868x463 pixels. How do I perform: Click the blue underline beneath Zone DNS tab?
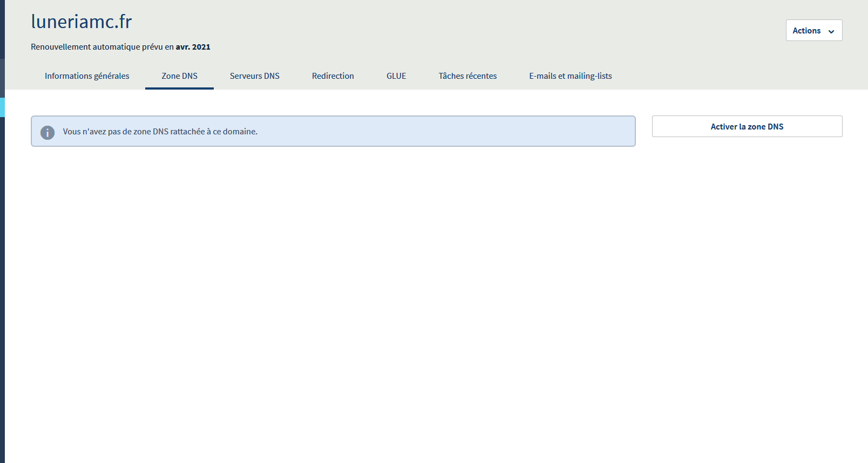click(179, 88)
